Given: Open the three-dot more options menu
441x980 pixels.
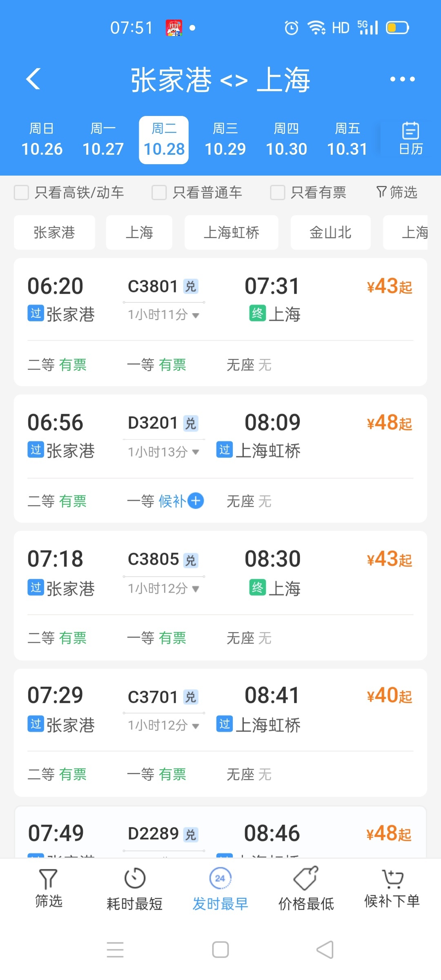Looking at the screenshot, I should [x=402, y=79].
